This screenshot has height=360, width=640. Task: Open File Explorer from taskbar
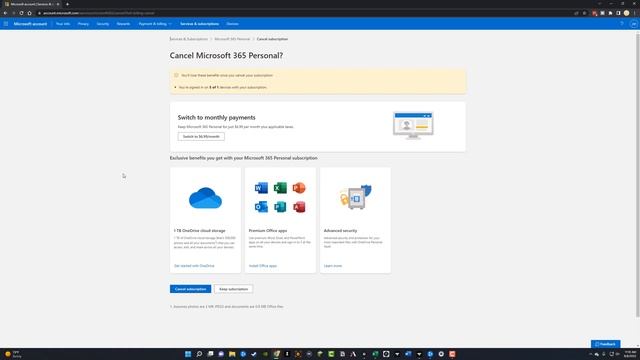(x=232, y=354)
